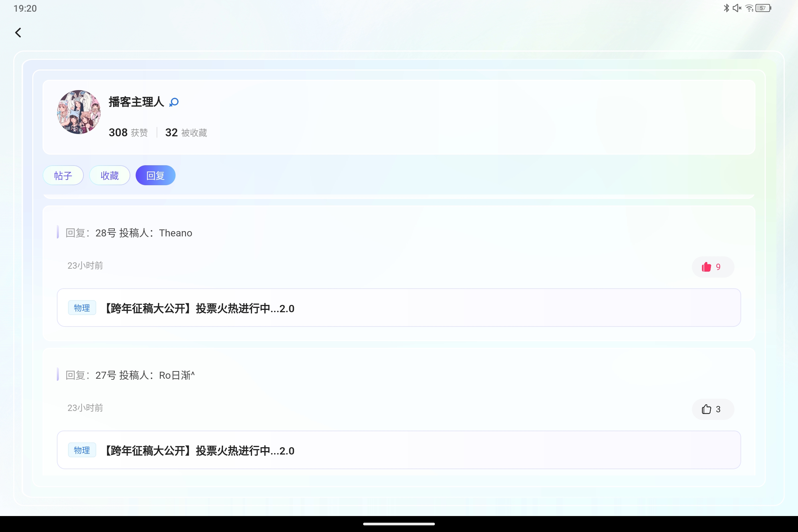This screenshot has width=798, height=532.
Task: Tap the gender icon beside 播客主理人
Action: pos(173,102)
